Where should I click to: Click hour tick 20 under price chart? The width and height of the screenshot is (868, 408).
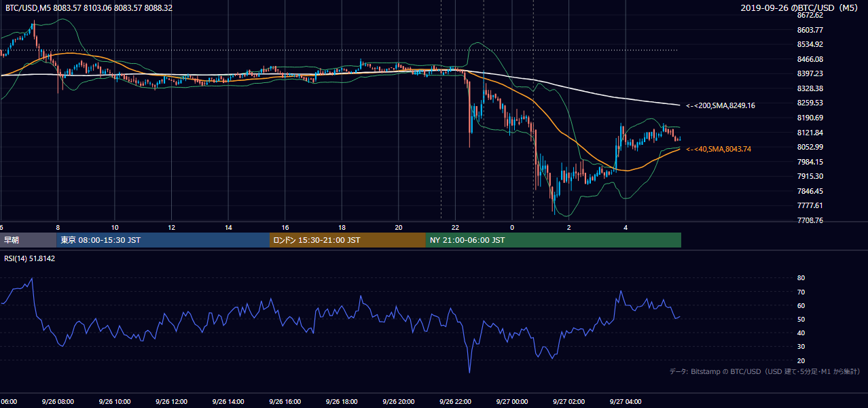point(399,227)
